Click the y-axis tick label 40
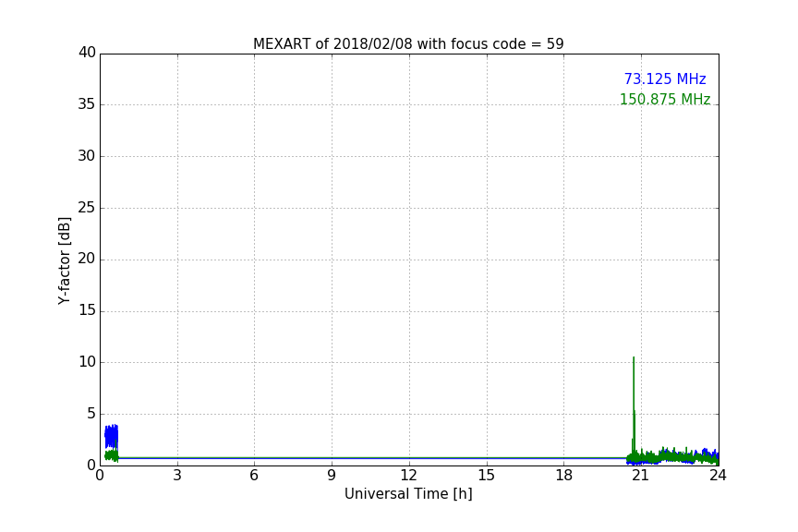 click(87, 53)
